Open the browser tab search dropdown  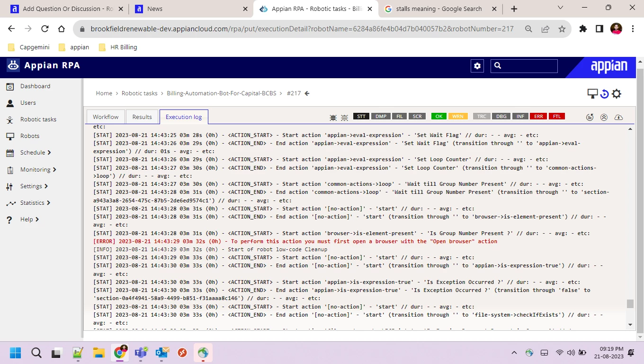(561, 8)
